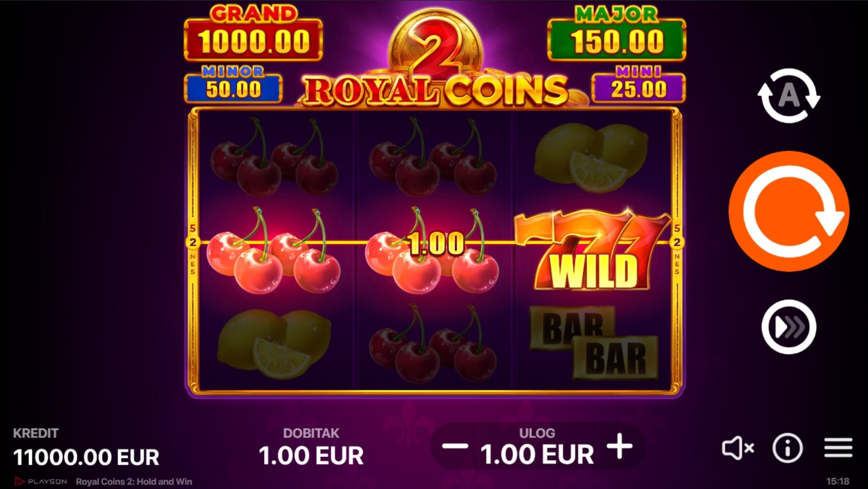The width and height of the screenshot is (868, 489).
Task: Increase the bet with the plus button
Action: click(x=619, y=446)
